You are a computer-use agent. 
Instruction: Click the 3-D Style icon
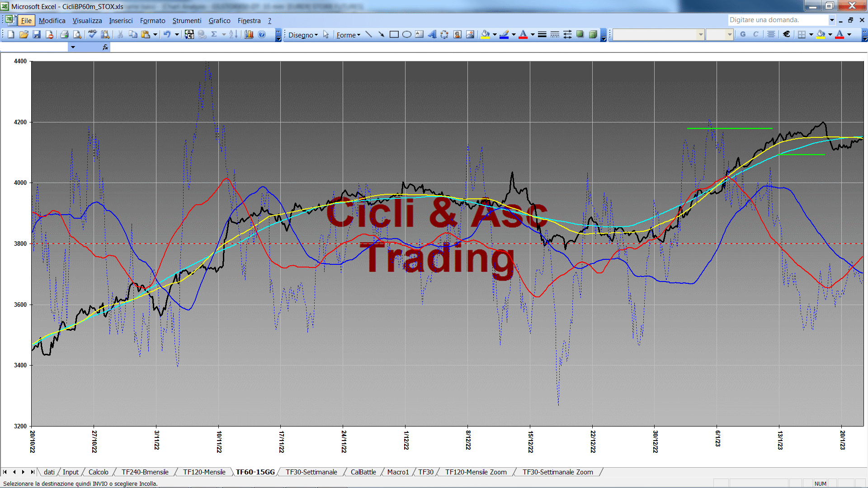pyautogui.click(x=593, y=35)
